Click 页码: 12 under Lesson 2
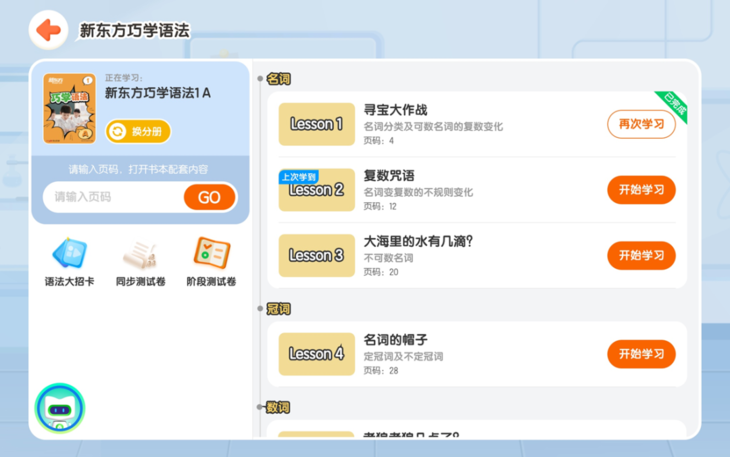Viewport: 730px width, 457px height. [380, 206]
